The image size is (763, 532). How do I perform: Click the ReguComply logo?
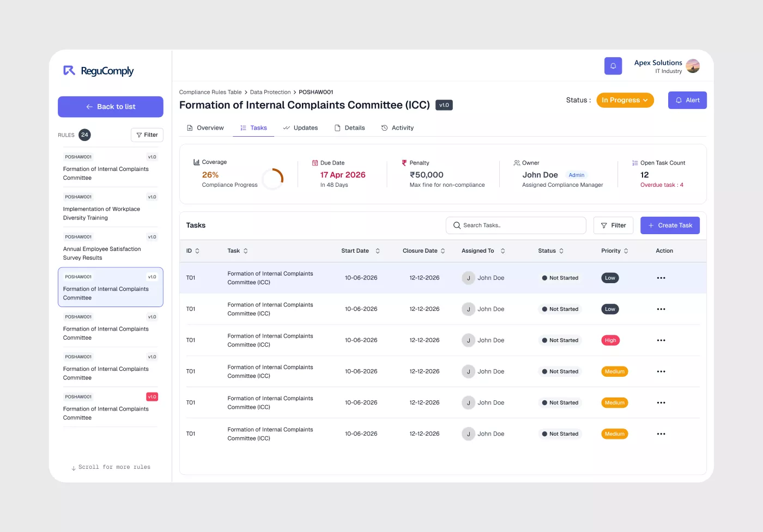point(99,71)
